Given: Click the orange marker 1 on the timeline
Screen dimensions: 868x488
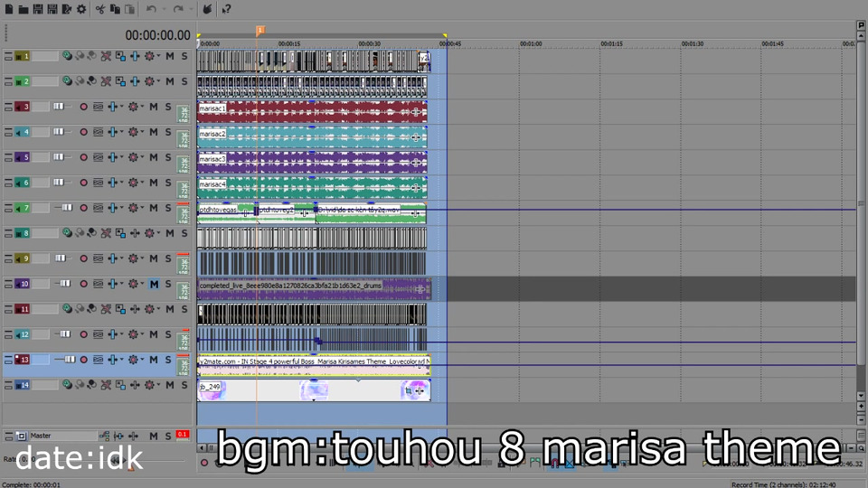Looking at the screenshot, I should click(x=259, y=30).
